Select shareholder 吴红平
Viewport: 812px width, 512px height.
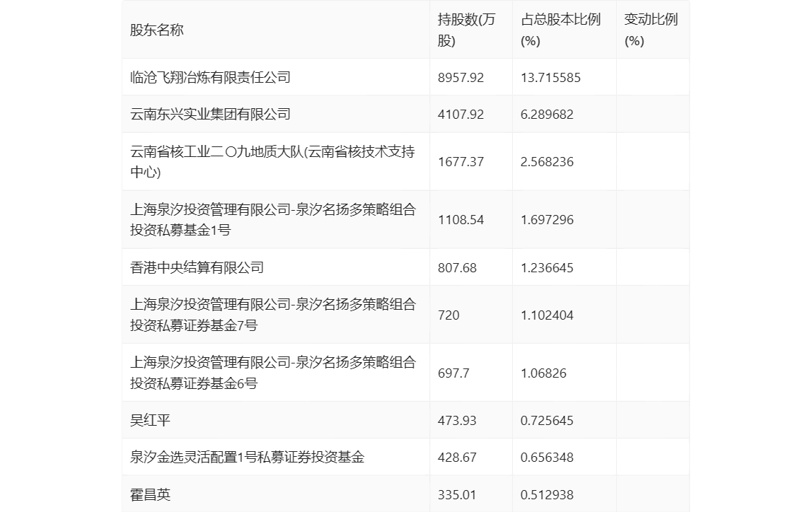coord(150,420)
